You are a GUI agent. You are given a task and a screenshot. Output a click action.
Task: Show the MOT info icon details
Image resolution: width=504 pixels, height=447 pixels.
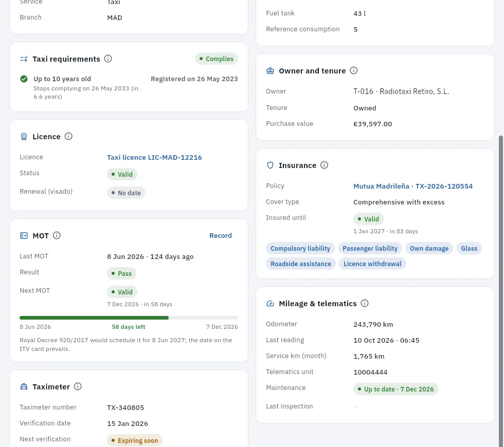click(57, 236)
